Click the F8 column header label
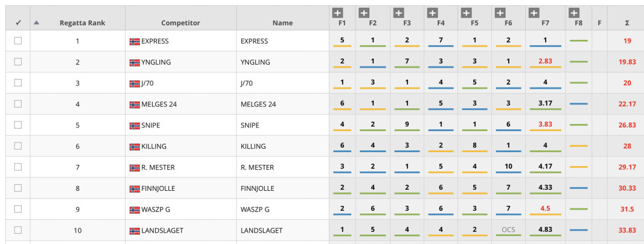Image resolution: width=644 pixels, height=244 pixels. click(x=578, y=24)
